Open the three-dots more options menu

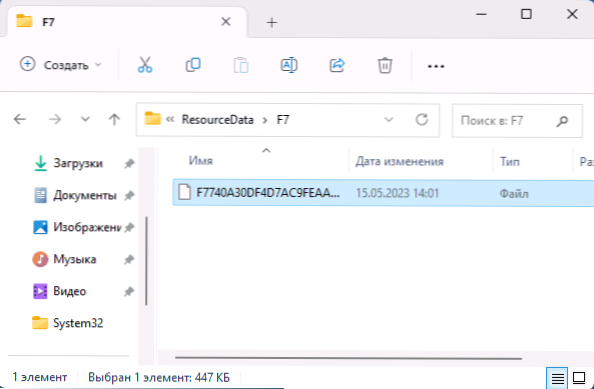436,66
